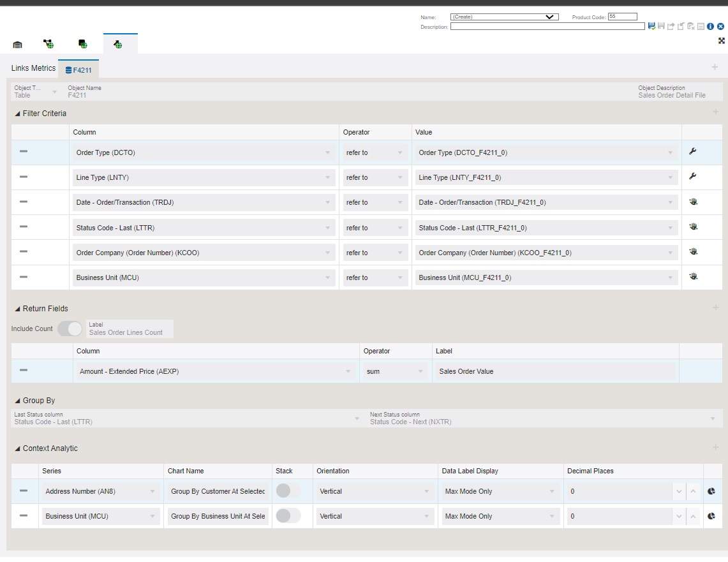Viewport: 728px width, 562px height.
Task: Click the warehouse icon tab
Action: (x=17, y=44)
